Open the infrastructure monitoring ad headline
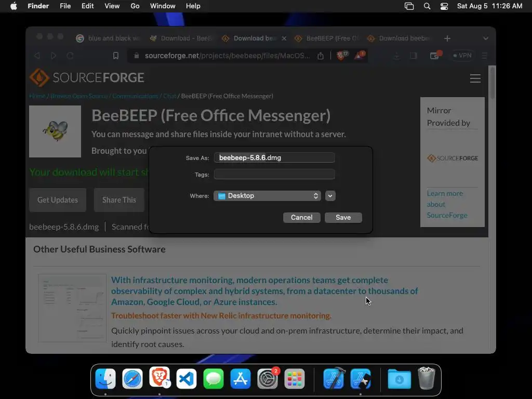Screen dimensions: 532x399 click(x=264, y=291)
